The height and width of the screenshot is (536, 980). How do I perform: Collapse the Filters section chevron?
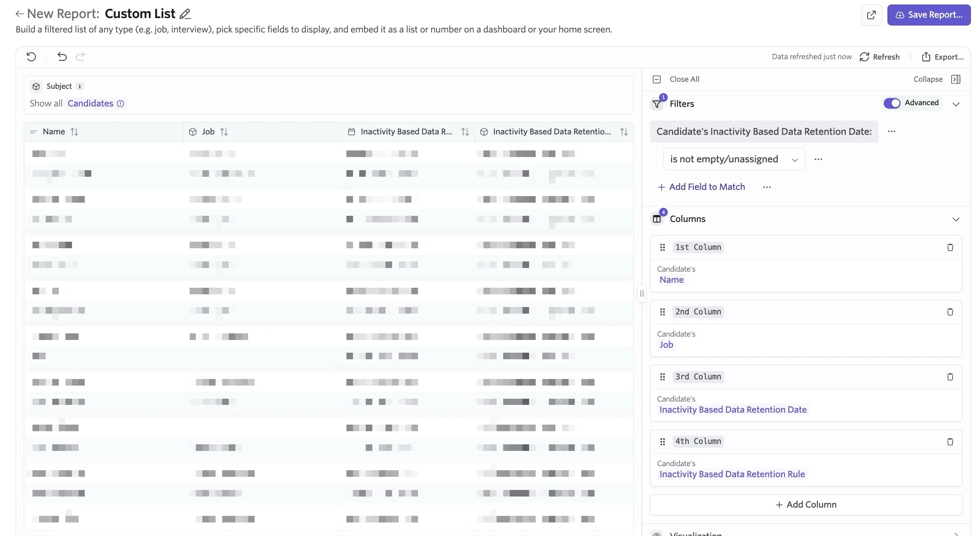(956, 104)
